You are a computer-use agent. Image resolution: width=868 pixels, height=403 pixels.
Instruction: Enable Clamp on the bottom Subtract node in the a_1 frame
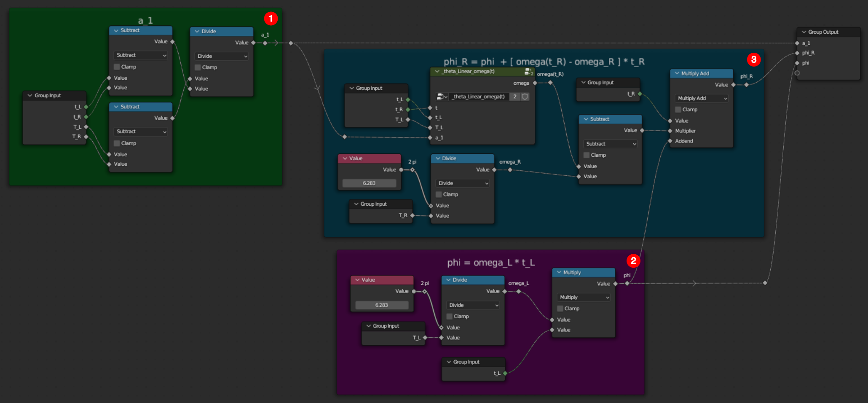coord(117,143)
